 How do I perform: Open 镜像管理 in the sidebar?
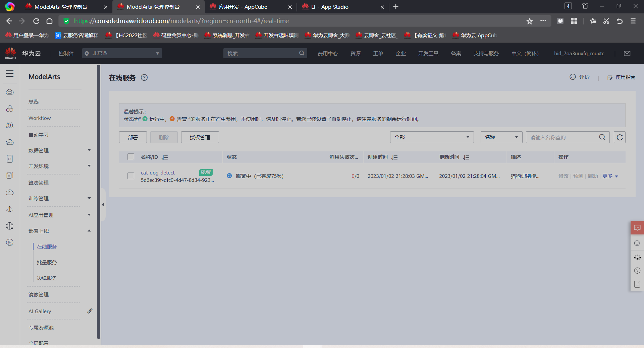click(x=39, y=294)
